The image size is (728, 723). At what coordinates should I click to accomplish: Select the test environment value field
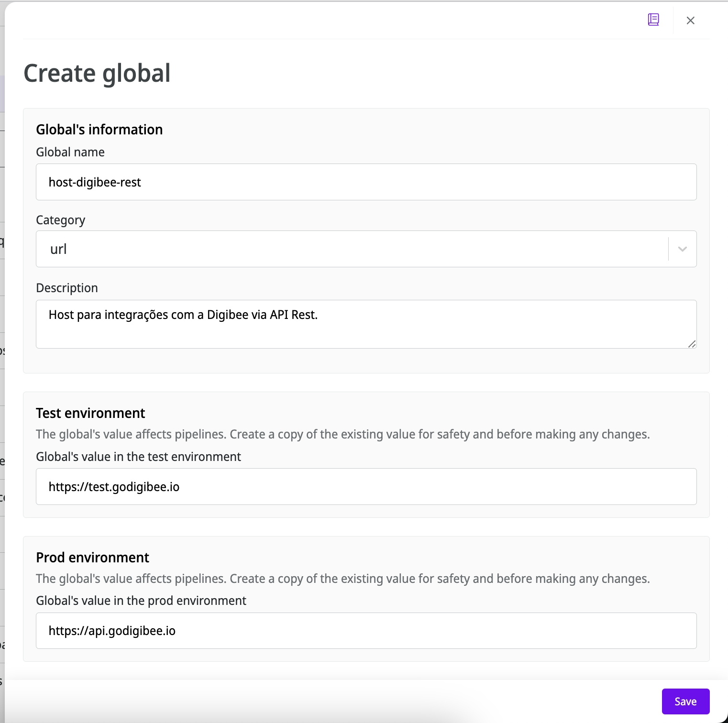tap(366, 487)
